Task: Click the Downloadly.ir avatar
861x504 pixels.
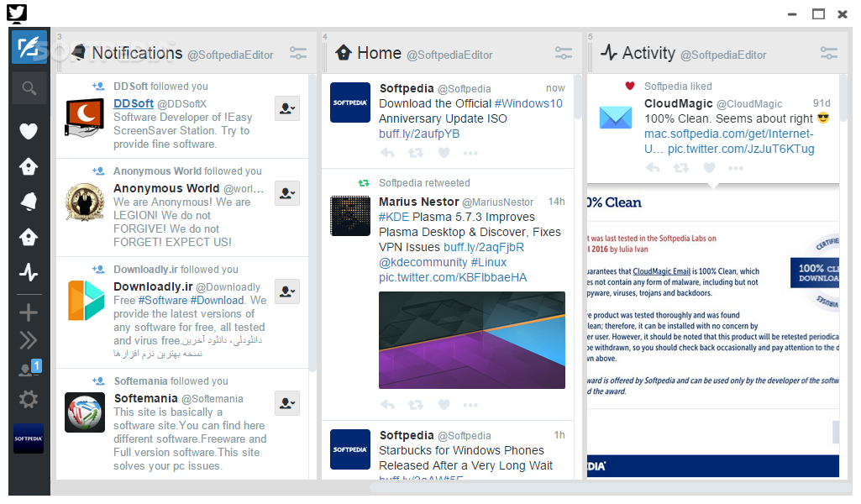Action: [85, 301]
